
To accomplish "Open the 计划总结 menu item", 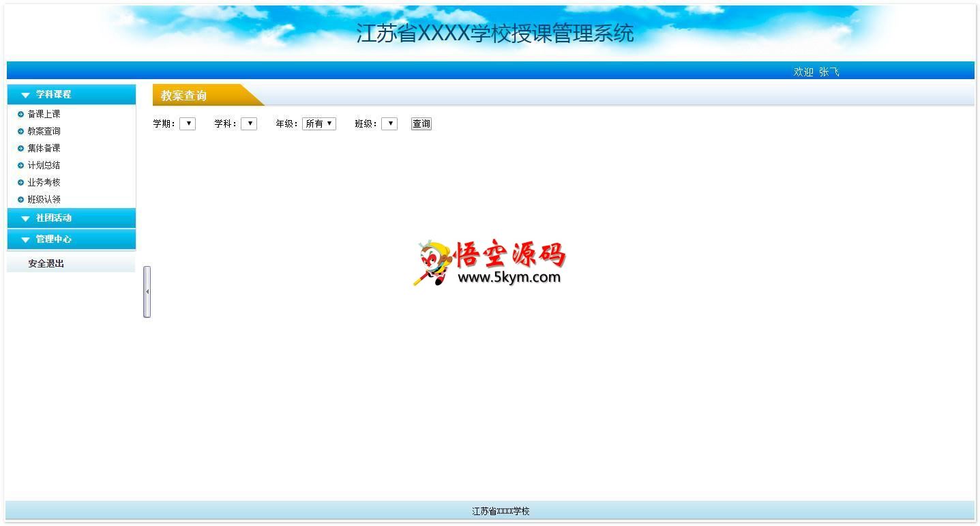I will (x=44, y=165).
